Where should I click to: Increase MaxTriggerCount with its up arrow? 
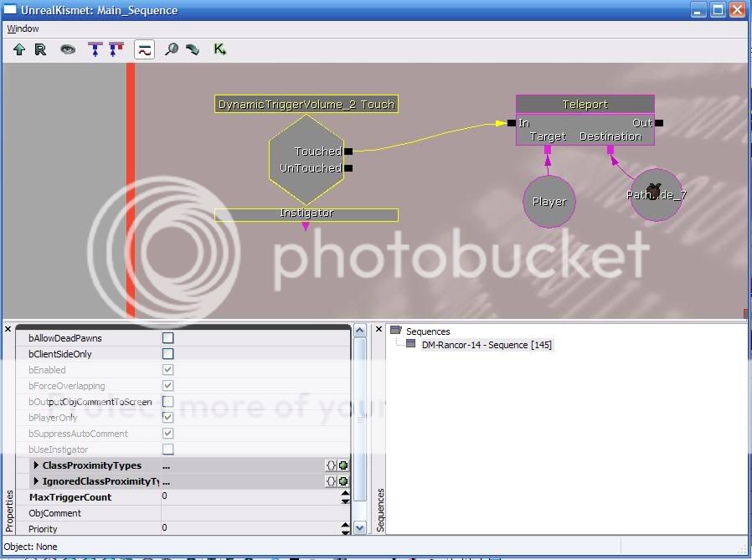point(344,493)
